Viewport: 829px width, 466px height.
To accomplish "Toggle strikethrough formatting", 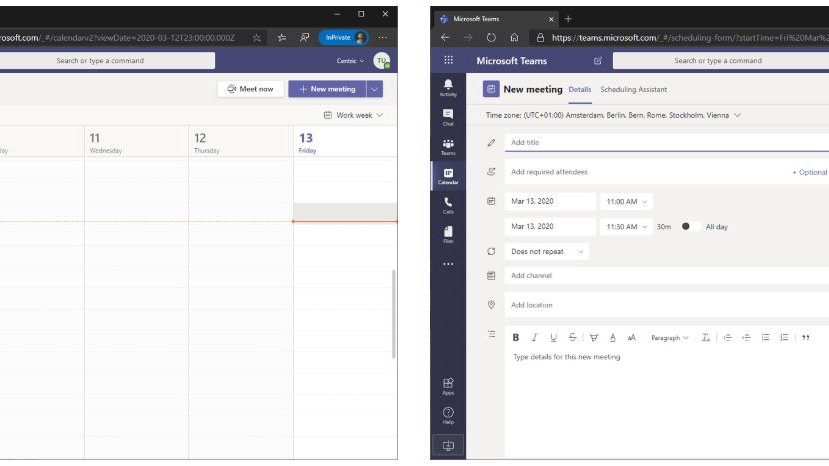I will pyautogui.click(x=572, y=337).
